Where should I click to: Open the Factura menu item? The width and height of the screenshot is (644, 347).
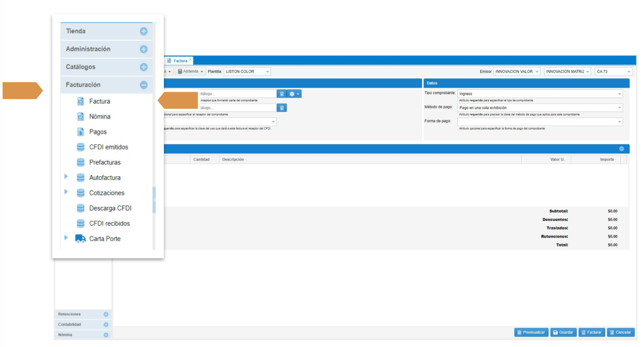tap(99, 102)
